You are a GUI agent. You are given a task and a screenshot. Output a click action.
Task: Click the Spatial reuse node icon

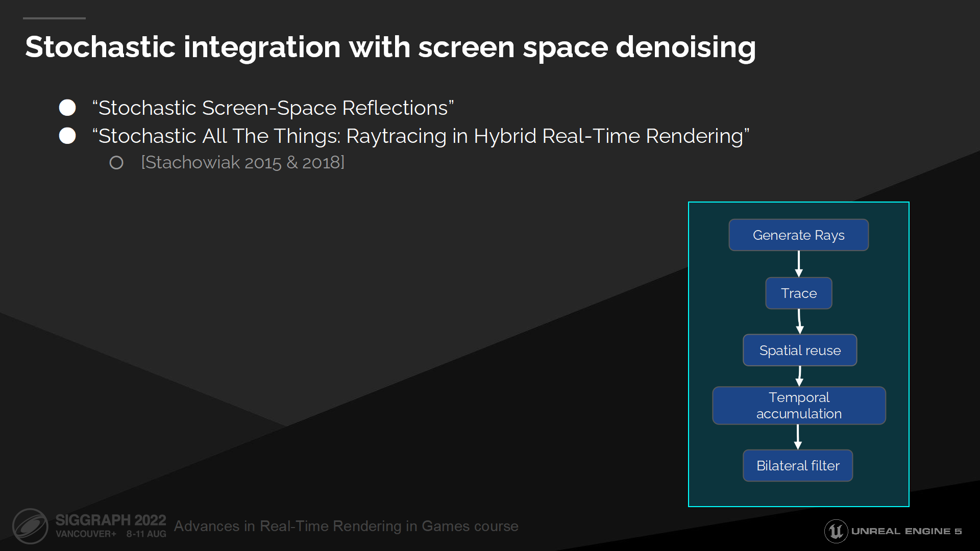(x=799, y=350)
